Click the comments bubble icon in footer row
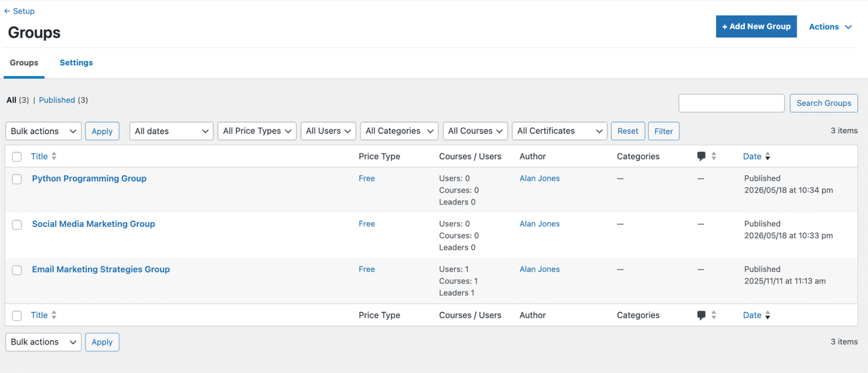Viewport: 868px width, 373px height. click(x=701, y=315)
